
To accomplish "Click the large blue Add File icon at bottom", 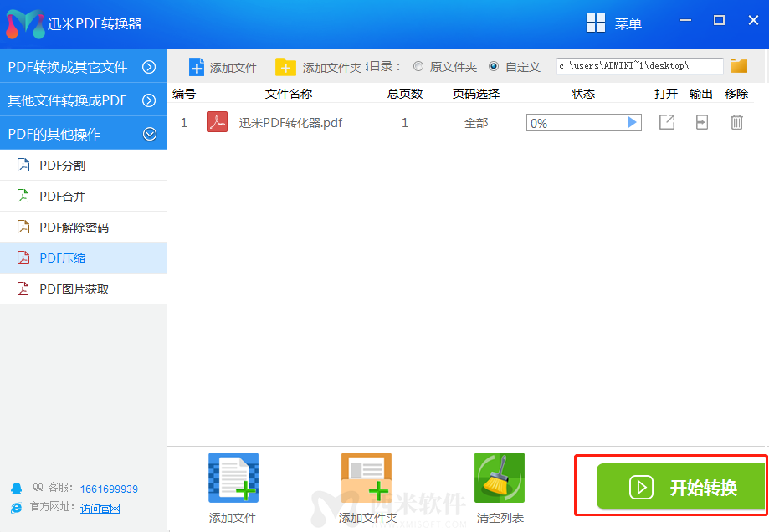I will click(233, 478).
